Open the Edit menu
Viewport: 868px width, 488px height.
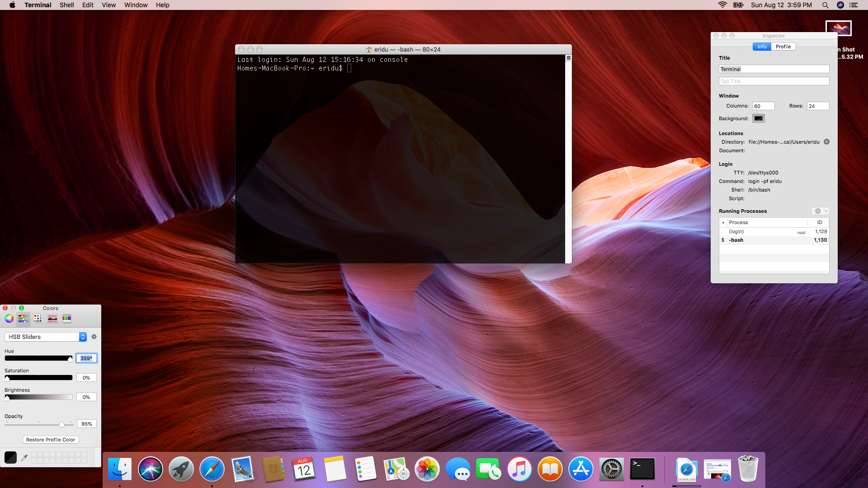click(x=88, y=5)
